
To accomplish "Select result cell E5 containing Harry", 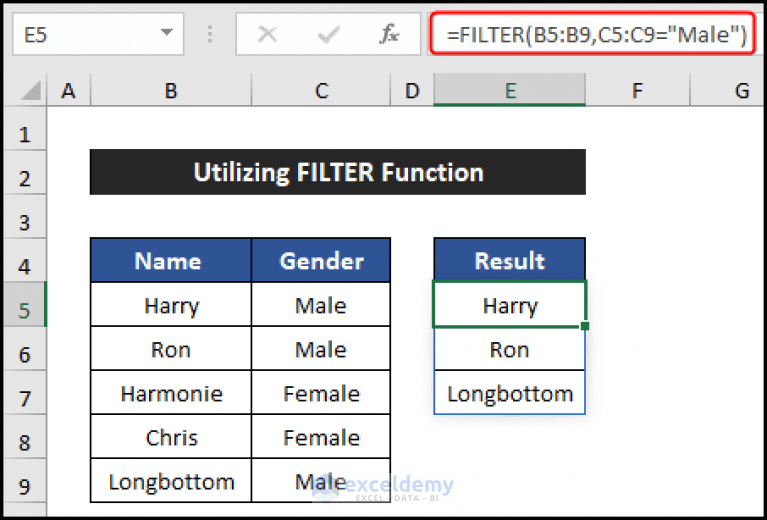I will click(510, 304).
